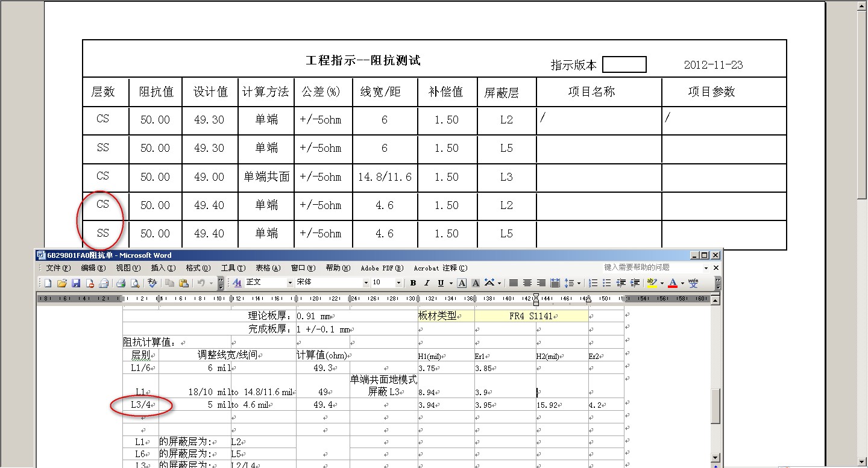
Task: Click the phonetic guide wén icon
Action: click(x=693, y=282)
